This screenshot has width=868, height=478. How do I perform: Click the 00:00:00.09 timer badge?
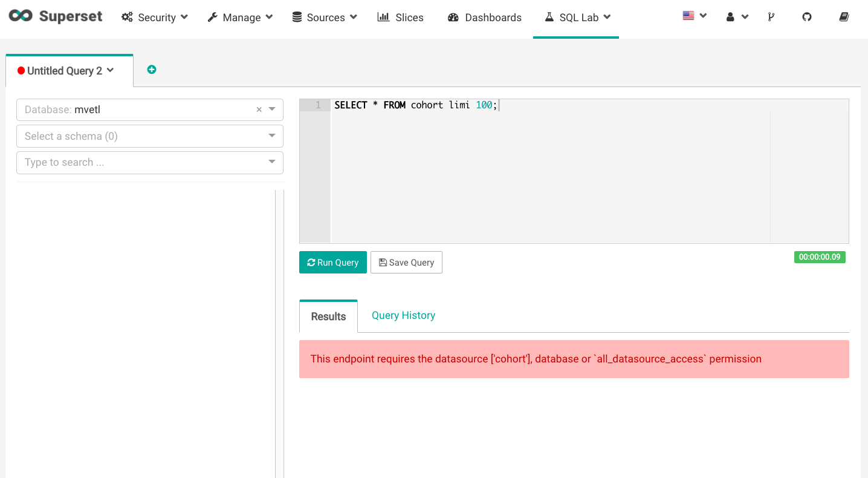point(820,257)
